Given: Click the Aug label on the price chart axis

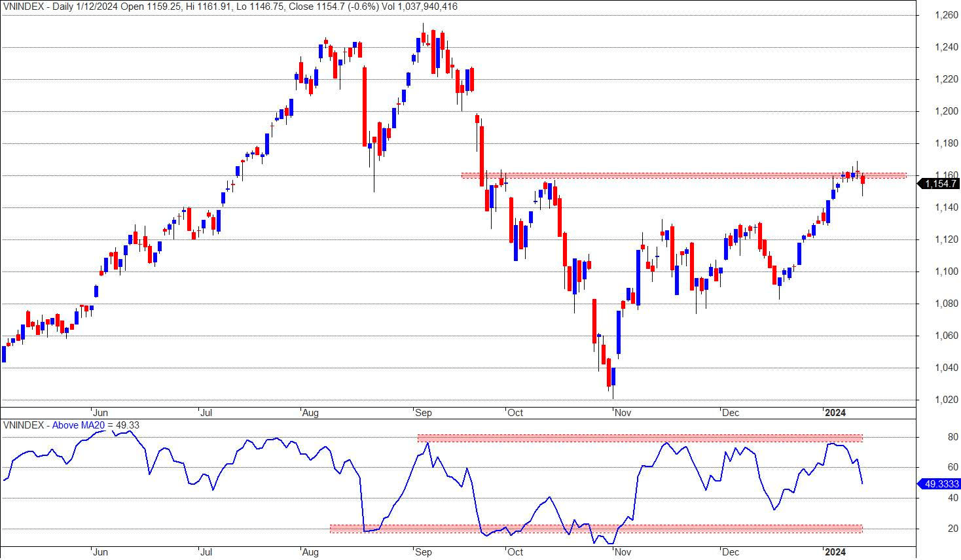Looking at the screenshot, I should pos(310,413).
